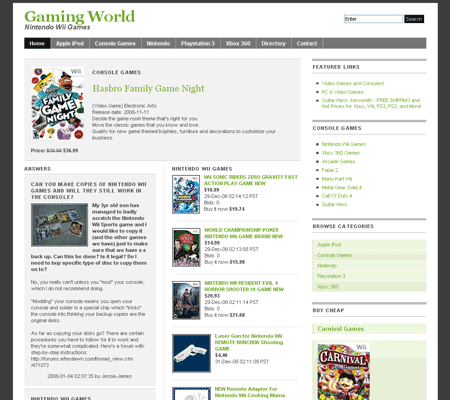Open the Playstation 3 navigation tab
The image size is (450, 400).
pyautogui.click(x=198, y=43)
